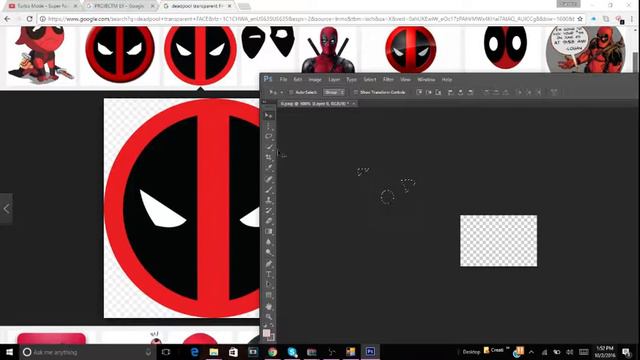The width and height of the screenshot is (640, 360).
Task: Select the Crop tool
Action: point(268,158)
